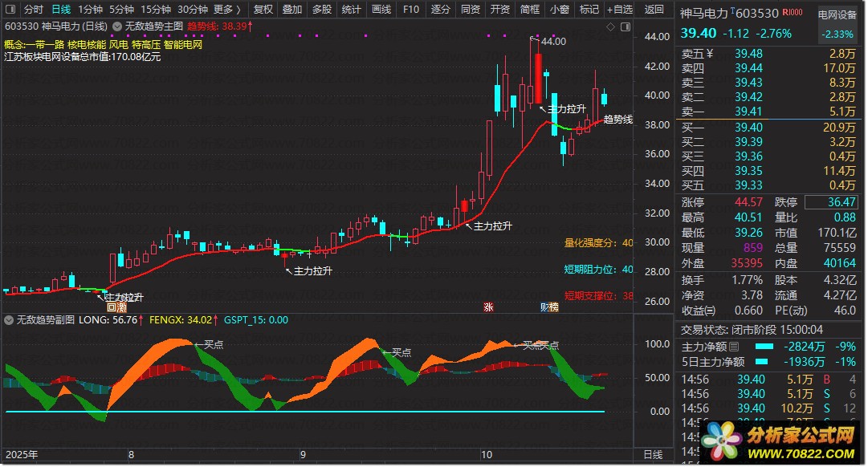The height and width of the screenshot is (467, 868).
Task: Click the 日线 period label at bottom
Action: (x=654, y=455)
